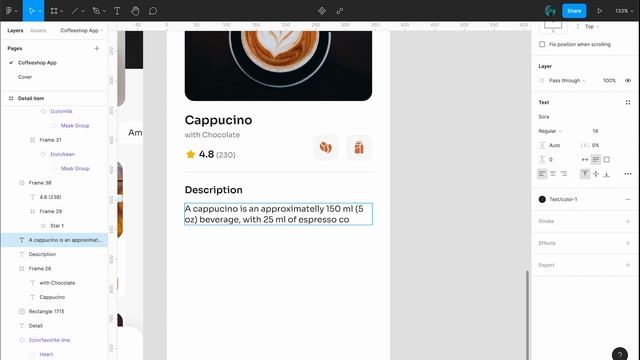The height and width of the screenshot is (360, 640).
Task: Select the Move tool
Action: pos(31,11)
